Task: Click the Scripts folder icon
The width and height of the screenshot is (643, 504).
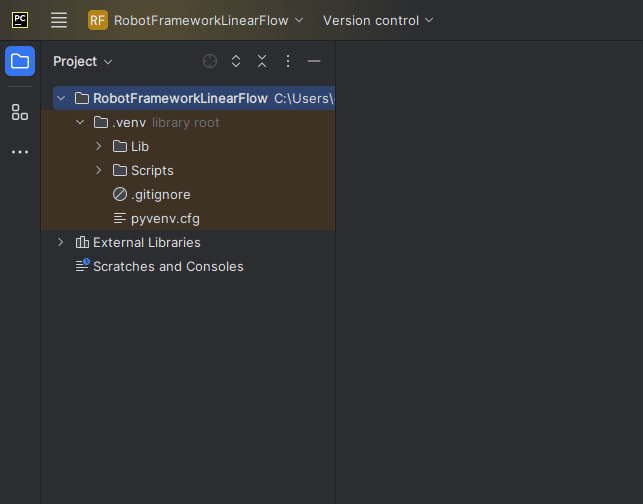Action: click(120, 170)
